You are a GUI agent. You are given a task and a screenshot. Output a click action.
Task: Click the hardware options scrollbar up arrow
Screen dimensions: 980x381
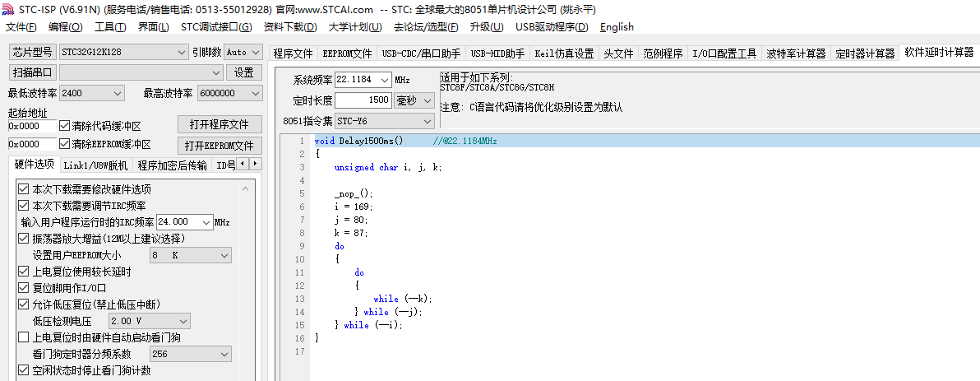[x=245, y=189]
